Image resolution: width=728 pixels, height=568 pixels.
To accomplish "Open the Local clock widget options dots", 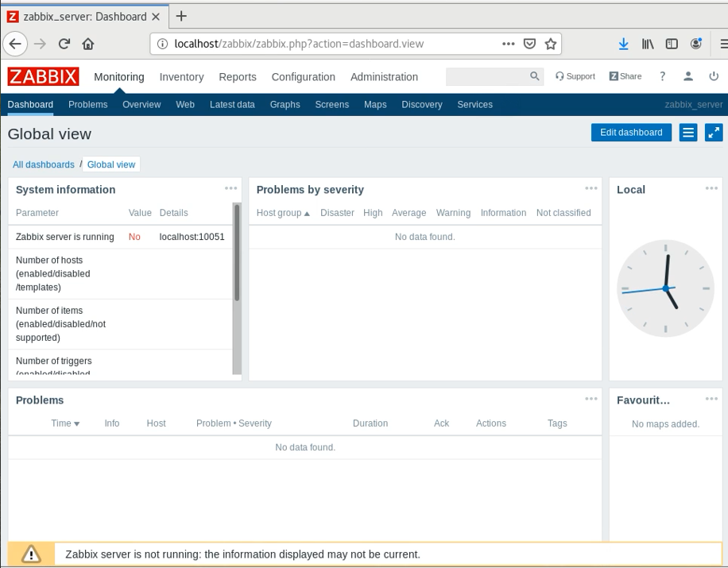I will point(711,188).
